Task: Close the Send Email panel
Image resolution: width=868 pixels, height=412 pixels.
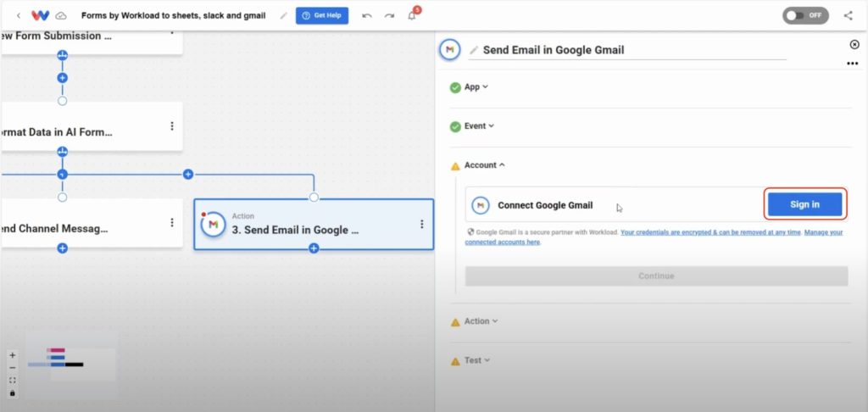Action: pos(854,44)
